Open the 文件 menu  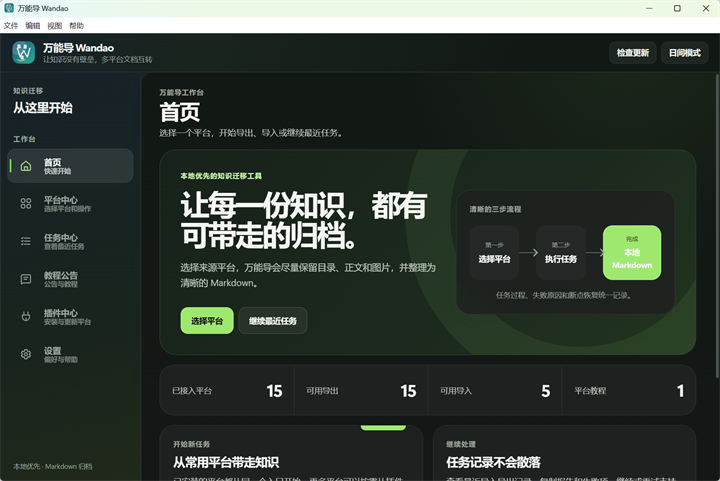(x=11, y=26)
